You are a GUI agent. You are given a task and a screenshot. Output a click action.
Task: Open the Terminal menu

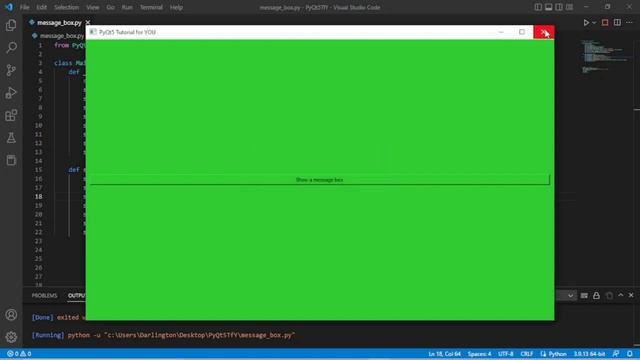point(151,7)
